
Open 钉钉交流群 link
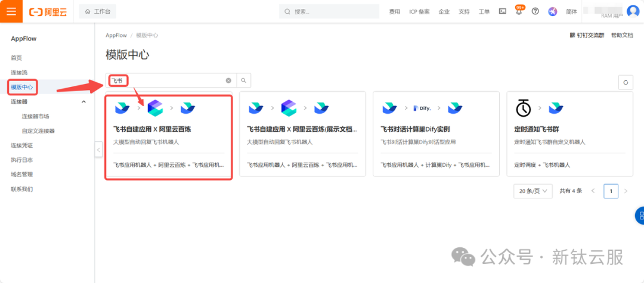(x=587, y=35)
